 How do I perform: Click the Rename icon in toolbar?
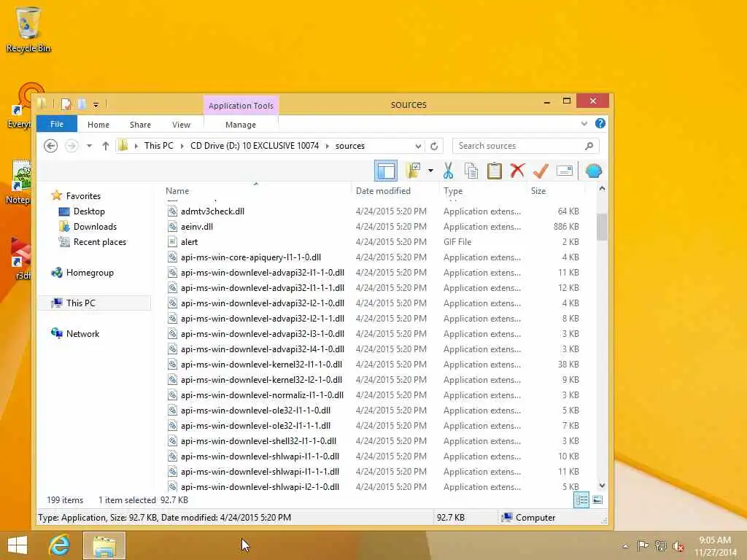[x=565, y=171]
